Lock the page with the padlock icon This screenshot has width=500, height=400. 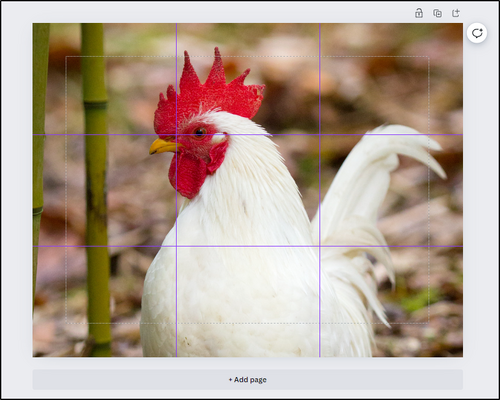click(x=419, y=13)
